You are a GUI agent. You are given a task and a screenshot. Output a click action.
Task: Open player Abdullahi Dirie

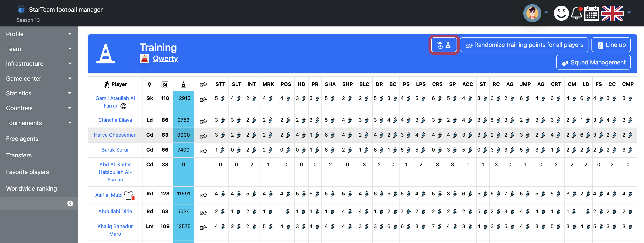[x=115, y=211]
